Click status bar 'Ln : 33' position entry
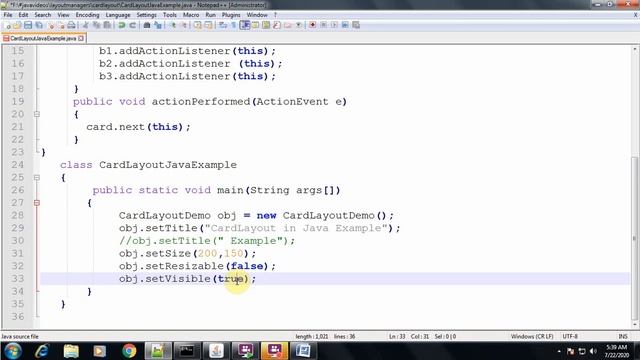 397,337
